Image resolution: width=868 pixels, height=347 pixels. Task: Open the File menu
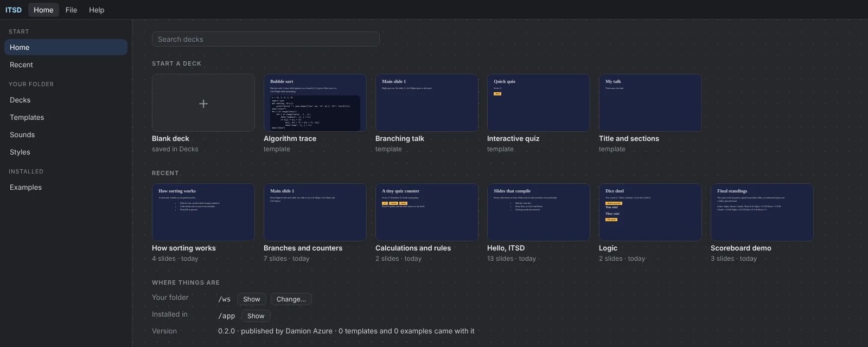[71, 10]
